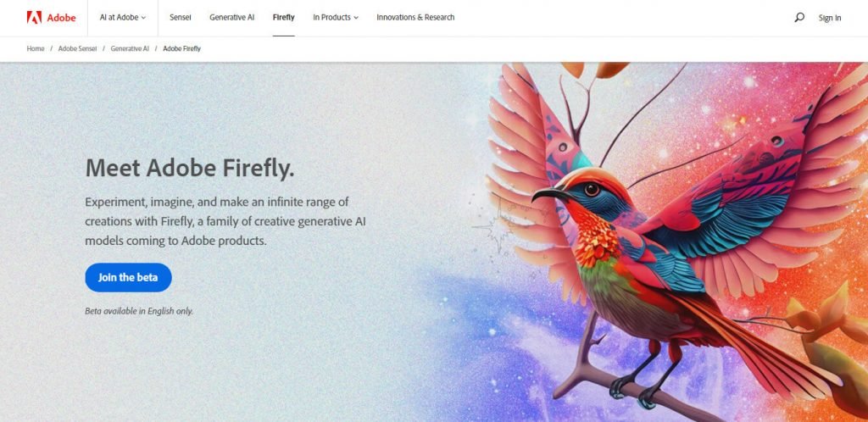Screen dimensions: 868x422
Task: Select the Generative AI nav item
Action: click(232, 17)
